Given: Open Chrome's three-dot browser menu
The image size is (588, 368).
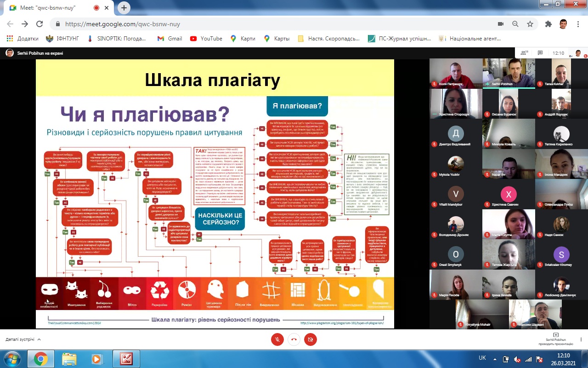Looking at the screenshot, I should coord(577,24).
